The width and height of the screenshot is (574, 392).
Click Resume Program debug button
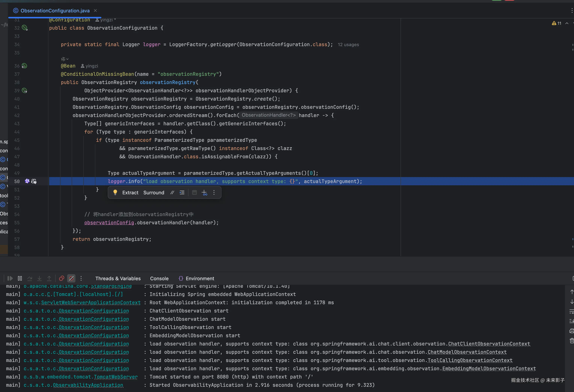click(10, 279)
